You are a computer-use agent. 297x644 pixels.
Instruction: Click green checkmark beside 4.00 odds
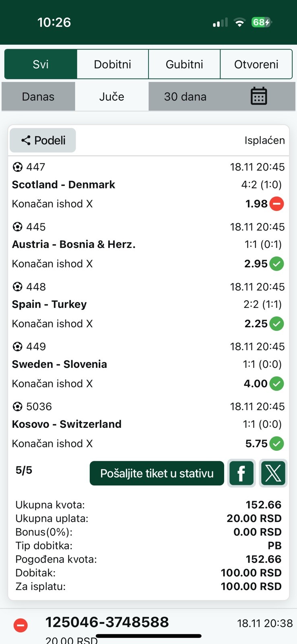[x=276, y=384]
